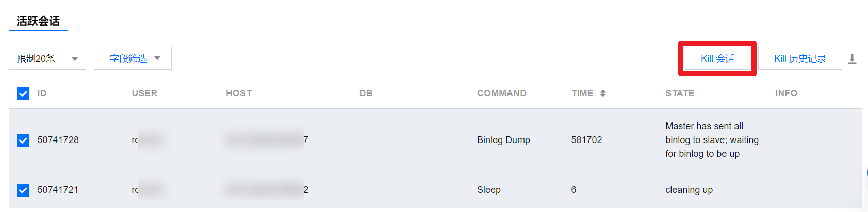Uncheck the row for session 50741728
The height and width of the screenshot is (212, 868).
coord(23,140)
